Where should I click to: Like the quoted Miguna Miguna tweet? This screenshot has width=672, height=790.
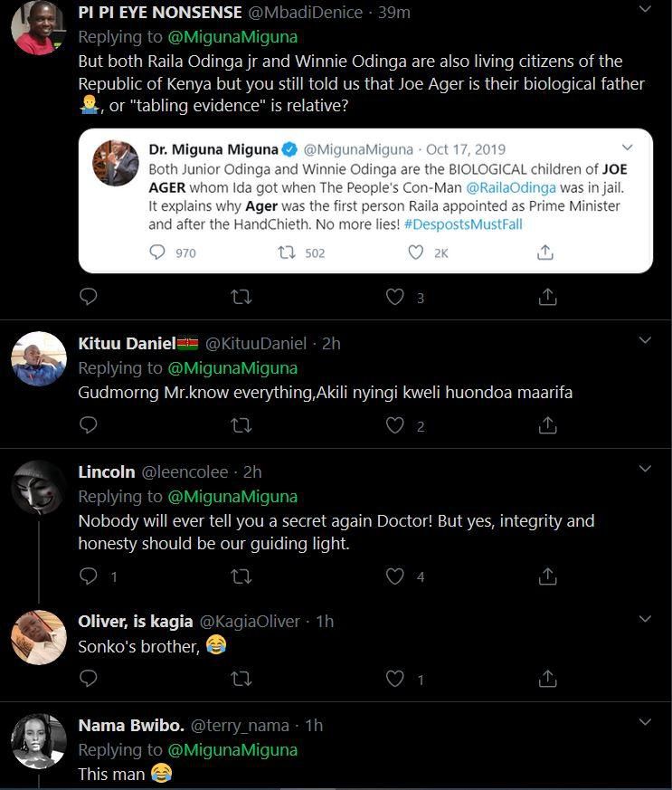pyautogui.click(x=416, y=252)
